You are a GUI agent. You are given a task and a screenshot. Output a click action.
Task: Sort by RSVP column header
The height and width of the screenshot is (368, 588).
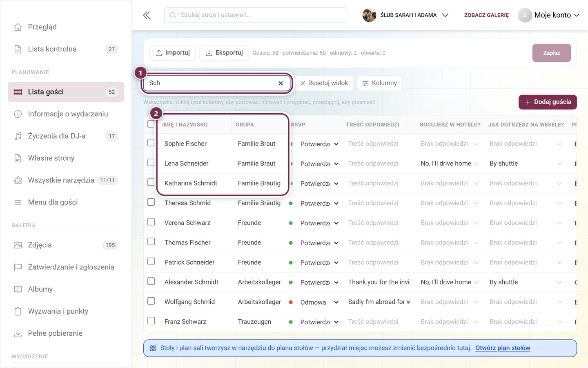coord(298,125)
